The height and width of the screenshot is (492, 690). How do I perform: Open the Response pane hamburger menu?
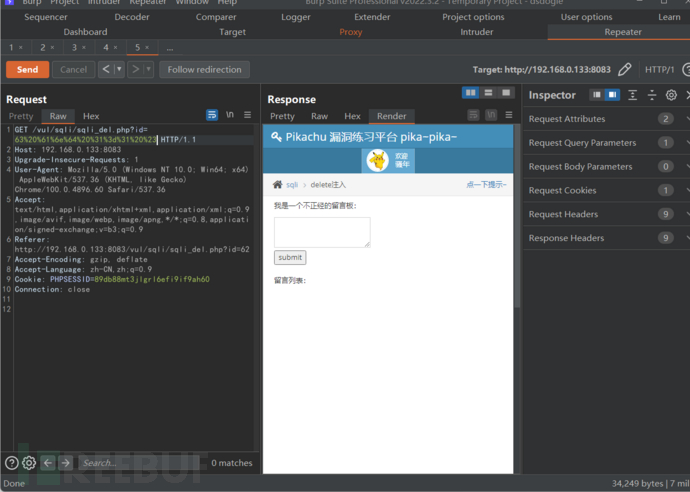(x=509, y=115)
